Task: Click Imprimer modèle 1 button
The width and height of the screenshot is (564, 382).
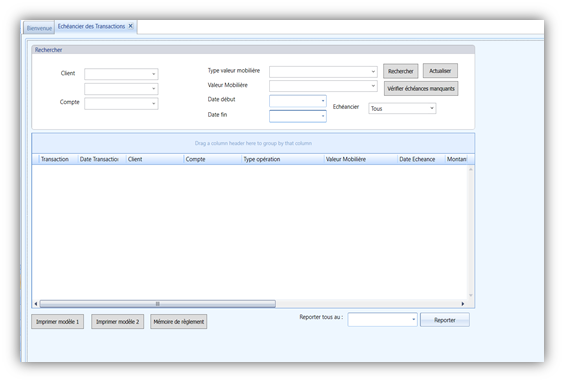Action: pos(58,322)
